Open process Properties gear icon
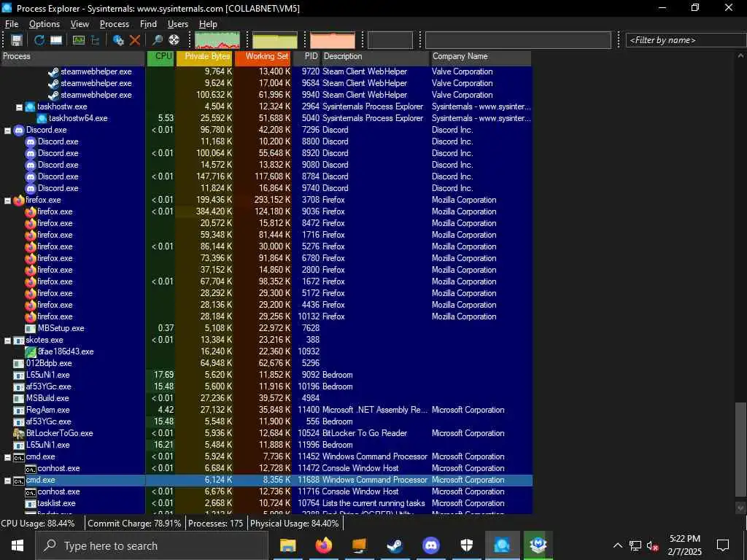Screen dimensions: 747x560 tap(118, 41)
